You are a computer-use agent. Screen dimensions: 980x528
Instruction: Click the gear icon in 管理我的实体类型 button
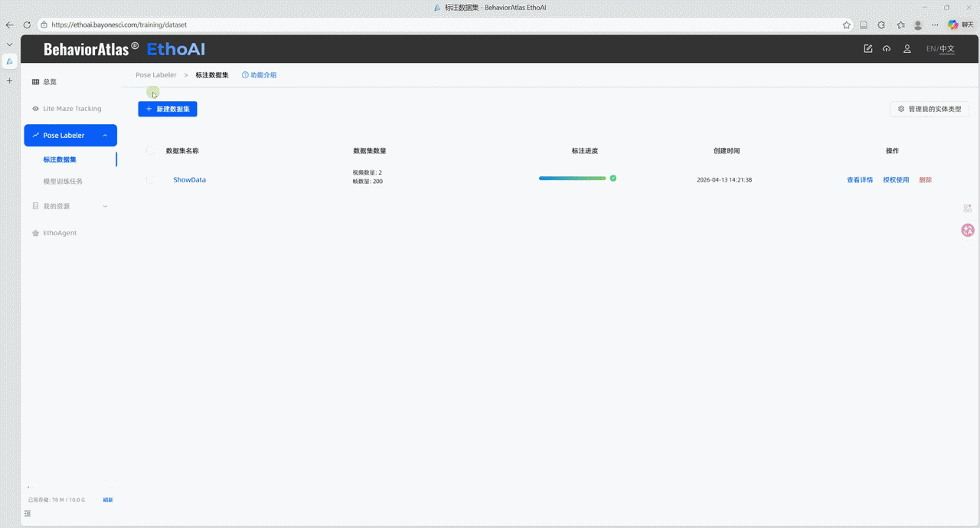901,109
